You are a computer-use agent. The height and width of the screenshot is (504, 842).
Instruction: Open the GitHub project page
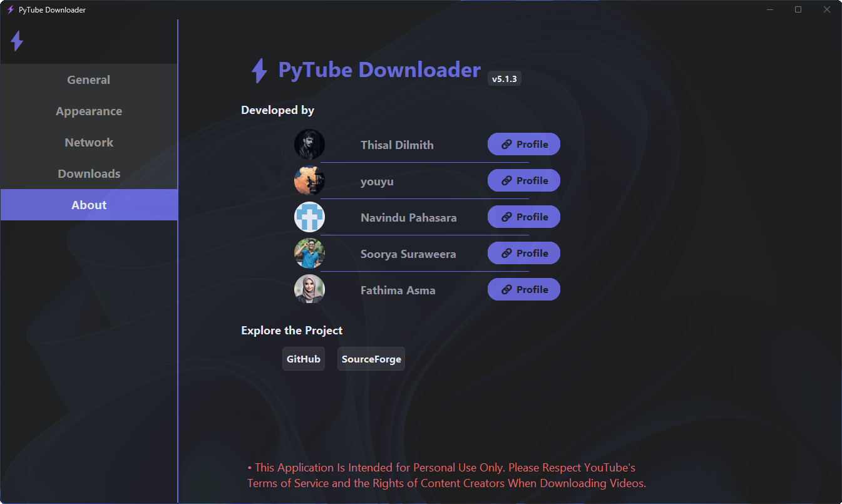pos(304,359)
